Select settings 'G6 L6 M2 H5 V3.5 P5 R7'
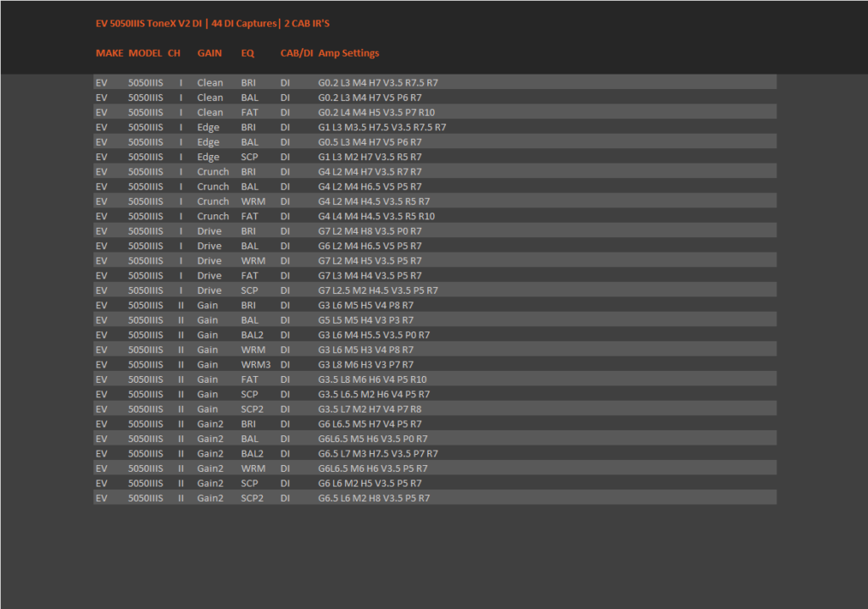The image size is (868, 609). click(370, 484)
